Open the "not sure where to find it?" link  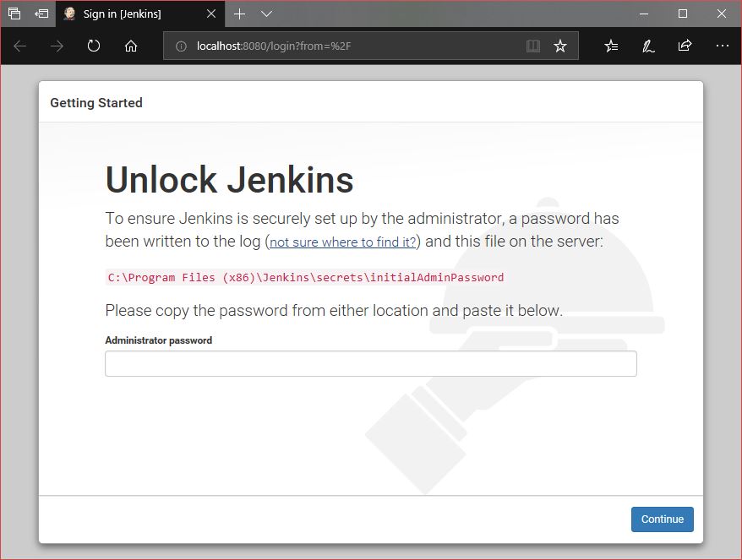tap(342, 242)
